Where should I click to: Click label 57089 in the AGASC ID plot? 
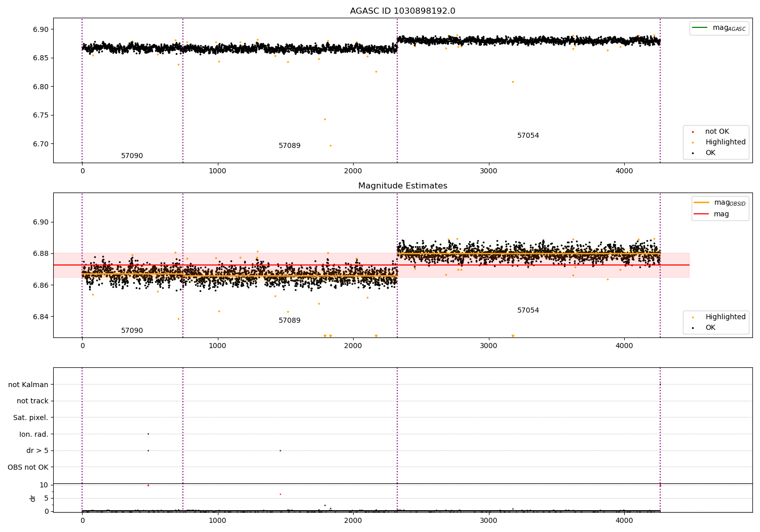point(289,146)
